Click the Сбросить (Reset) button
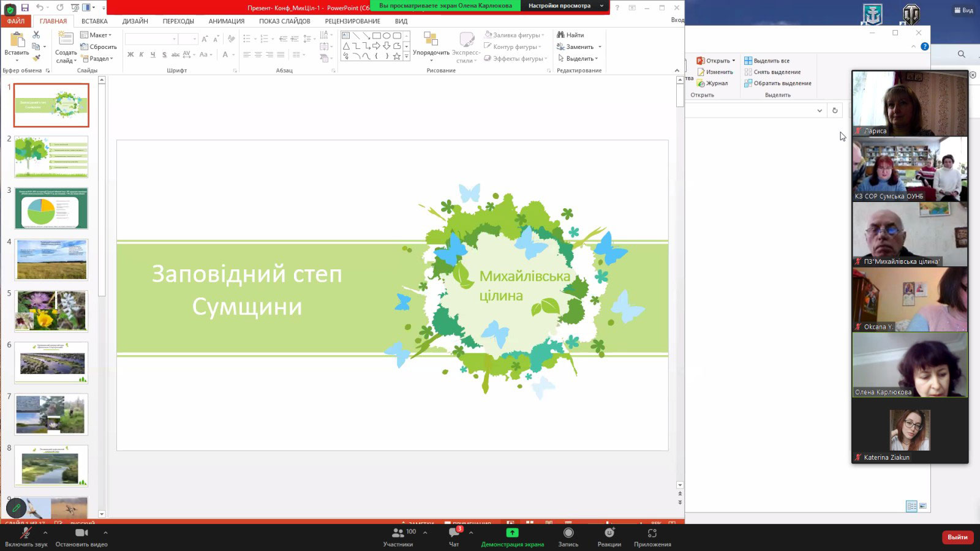The image size is (980, 551). tap(98, 47)
